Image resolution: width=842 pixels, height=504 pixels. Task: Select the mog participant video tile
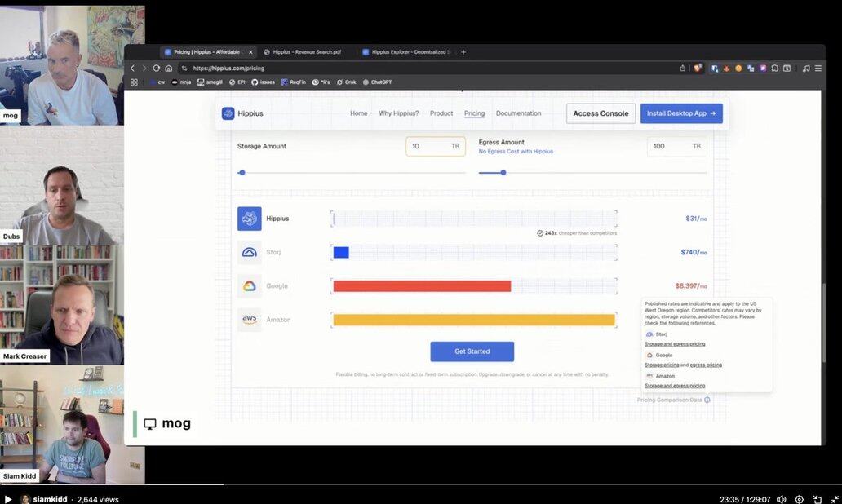pos(72,65)
